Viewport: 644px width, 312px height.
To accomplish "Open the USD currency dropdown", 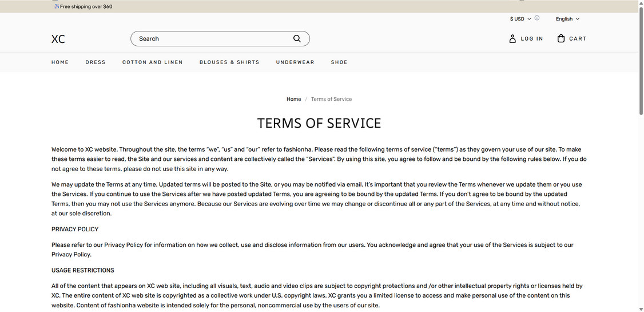I will point(520,19).
